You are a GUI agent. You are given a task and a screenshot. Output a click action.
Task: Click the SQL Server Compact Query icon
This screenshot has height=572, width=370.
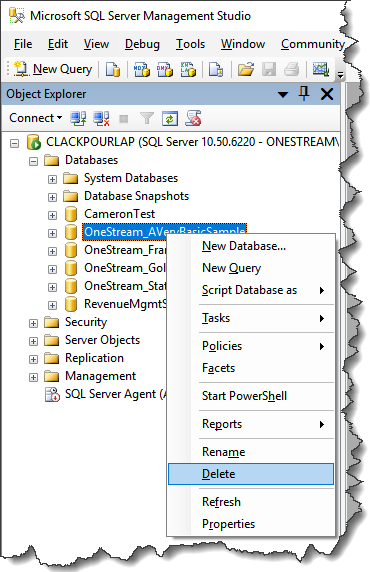[216, 69]
